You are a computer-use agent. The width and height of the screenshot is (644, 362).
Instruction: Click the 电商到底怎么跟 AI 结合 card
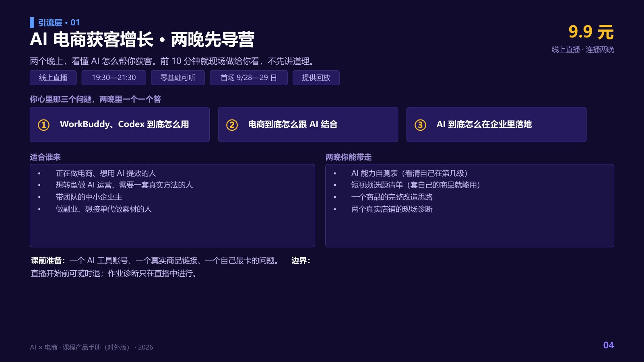(x=308, y=124)
